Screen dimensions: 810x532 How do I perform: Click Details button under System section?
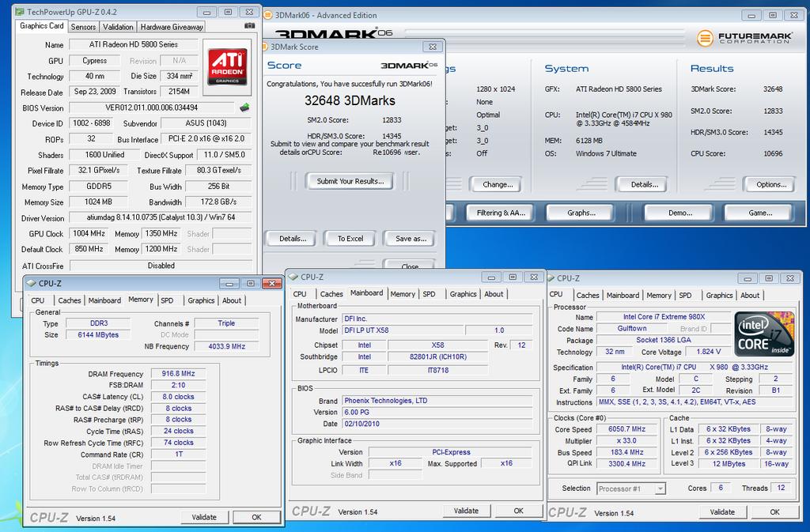(644, 184)
